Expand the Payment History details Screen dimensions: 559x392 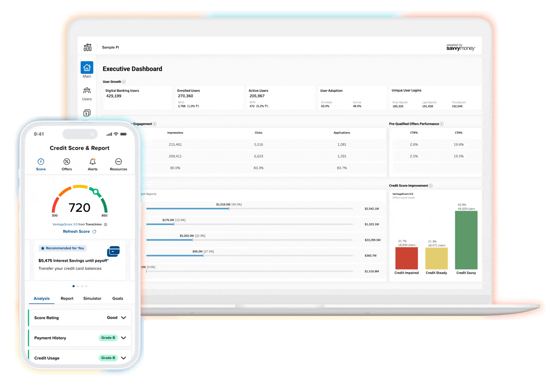point(124,338)
